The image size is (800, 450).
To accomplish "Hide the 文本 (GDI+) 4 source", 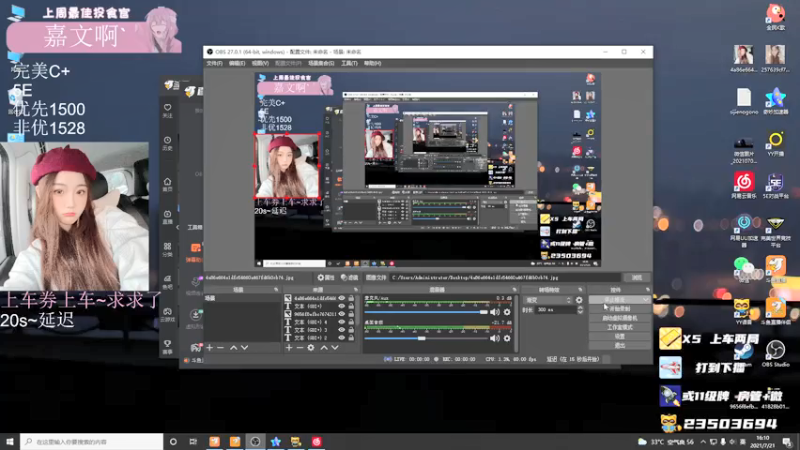I will [x=342, y=322].
